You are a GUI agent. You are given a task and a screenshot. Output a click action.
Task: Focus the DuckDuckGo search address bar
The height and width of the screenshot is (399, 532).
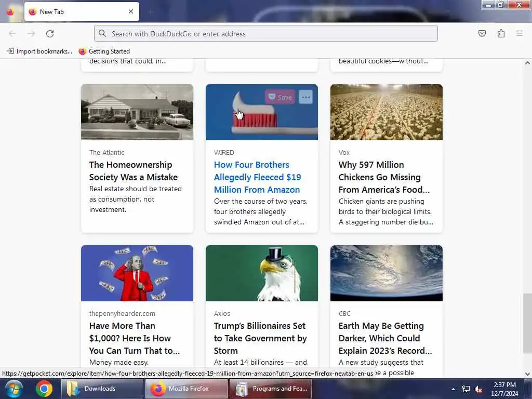(266, 34)
